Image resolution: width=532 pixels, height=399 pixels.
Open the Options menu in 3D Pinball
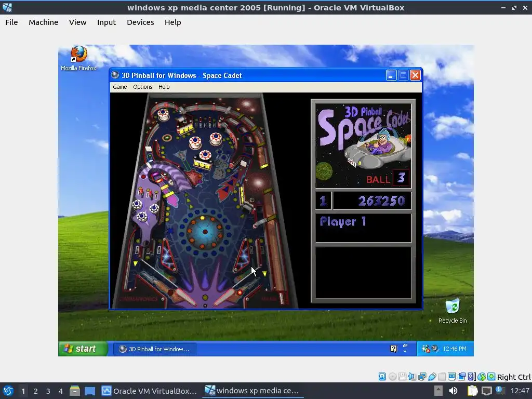click(142, 87)
